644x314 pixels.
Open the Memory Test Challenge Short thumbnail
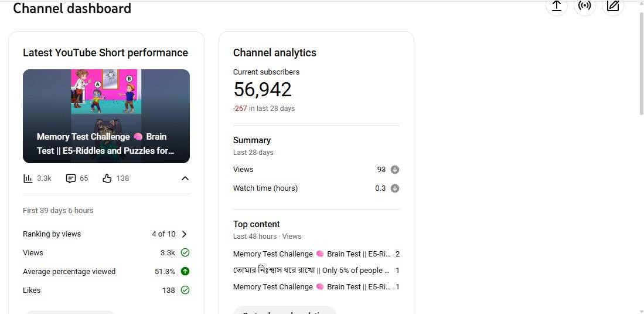point(106,116)
